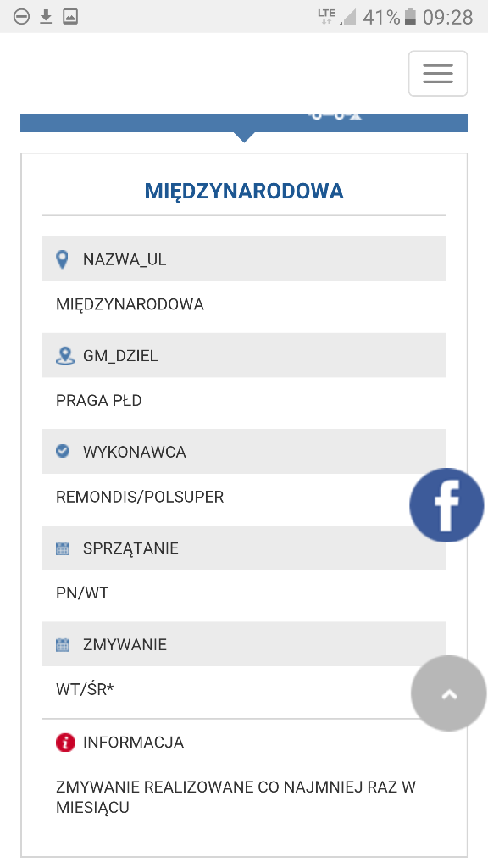The width and height of the screenshot is (488, 868).
Task: Tap the do-not-disturb icon in status bar
Action: [x=21, y=17]
